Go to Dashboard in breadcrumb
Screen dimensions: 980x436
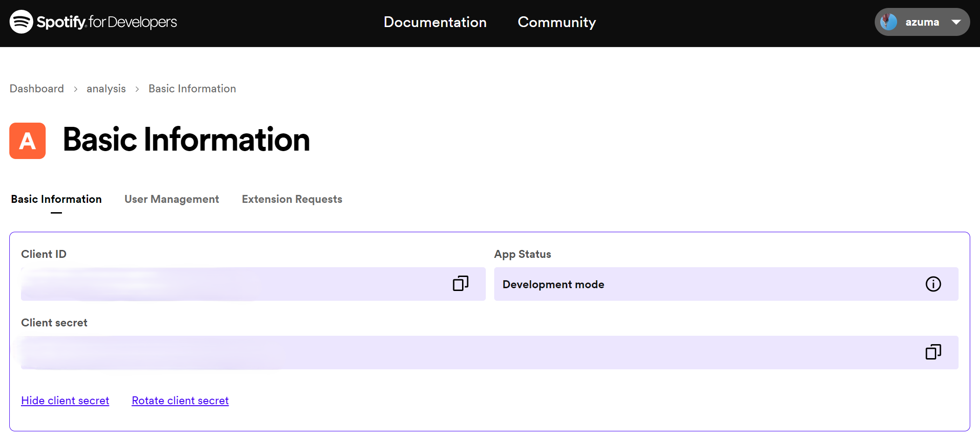click(37, 89)
